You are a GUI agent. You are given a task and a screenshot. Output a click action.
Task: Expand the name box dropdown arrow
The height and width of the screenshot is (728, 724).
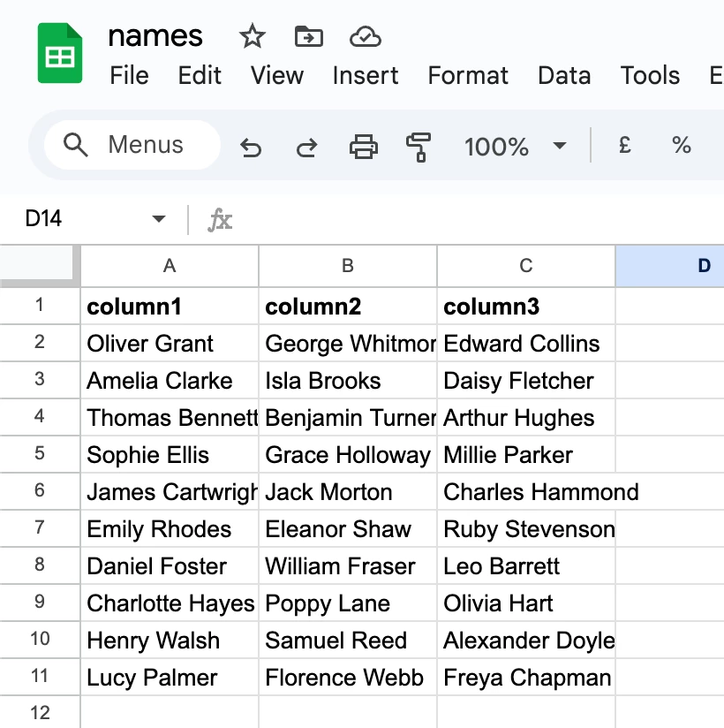point(159,219)
